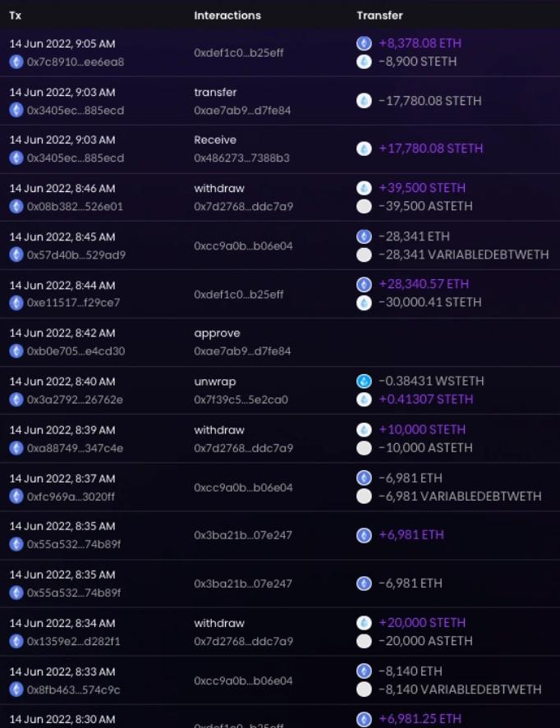Click the unwrap contract address 0x7f39c5...5e2ca0
Screen dimensions: 560x728
(241, 400)
